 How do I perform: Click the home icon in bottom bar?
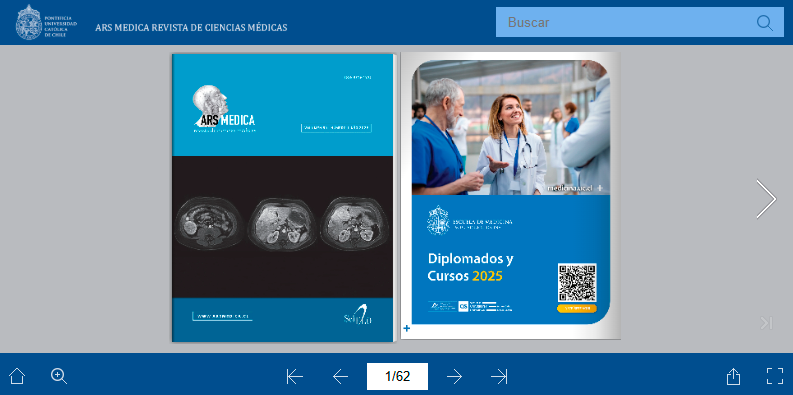pyautogui.click(x=17, y=376)
